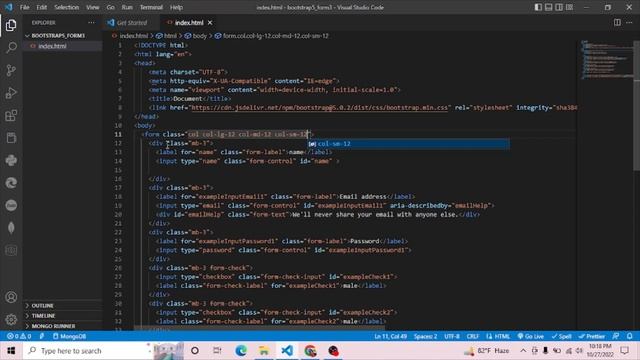Expand the OUTLINE section
The width and height of the screenshot is (640, 360).
[x=62, y=306]
